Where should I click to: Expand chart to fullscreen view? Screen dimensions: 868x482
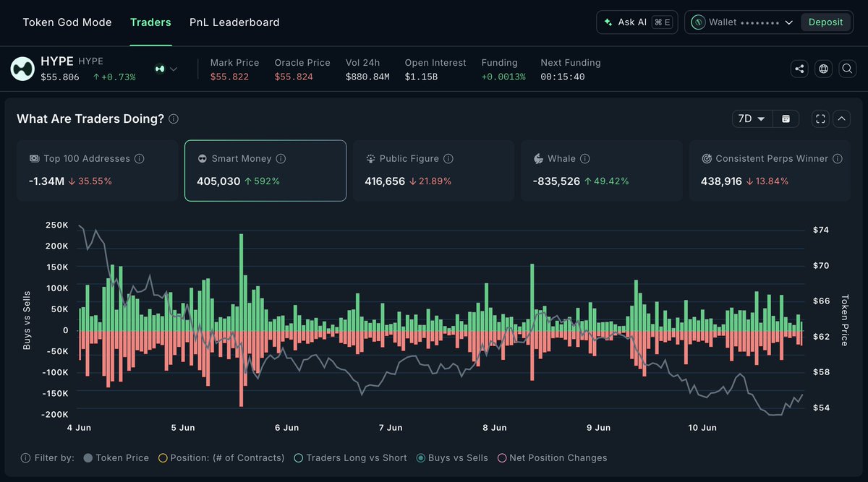(820, 119)
